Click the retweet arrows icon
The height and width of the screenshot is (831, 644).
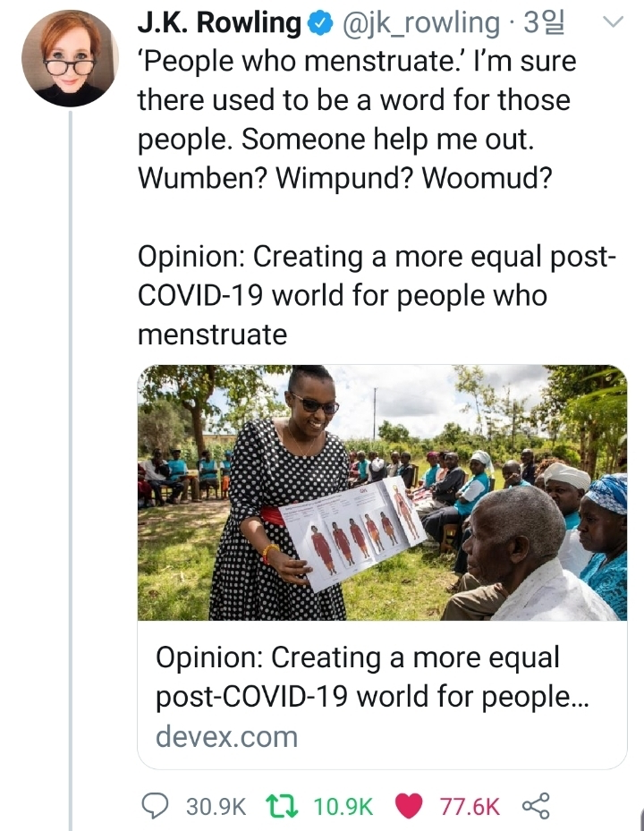pyautogui.click(x=282, y=806)
